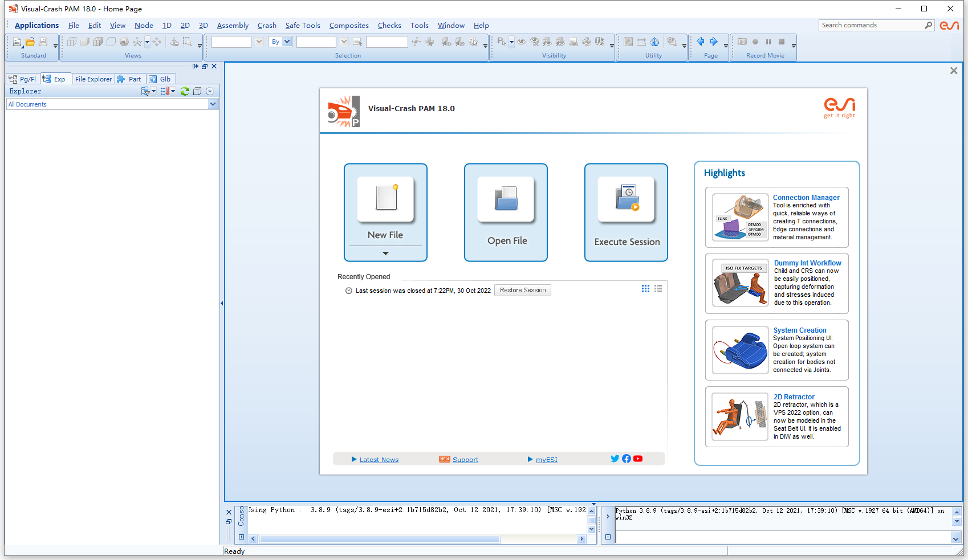Screen dimensions: 968x560
Task: Expand the Views toolbar overflow arrow
Action: coord(200,46)
